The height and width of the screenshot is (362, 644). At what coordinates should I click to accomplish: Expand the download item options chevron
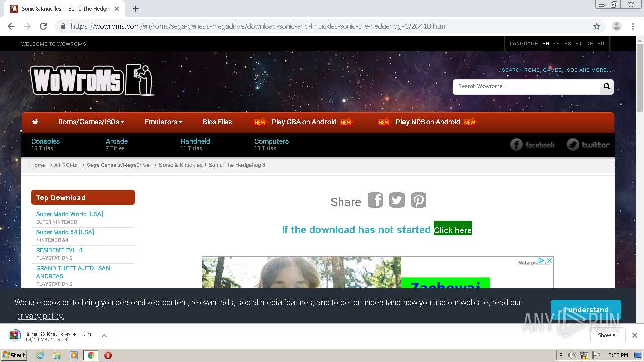coord(104,336)
